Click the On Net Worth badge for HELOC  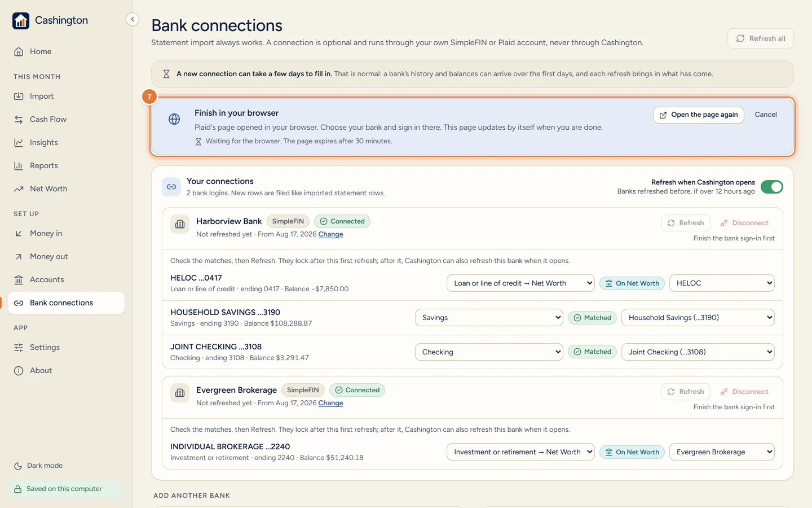(632, 283)
